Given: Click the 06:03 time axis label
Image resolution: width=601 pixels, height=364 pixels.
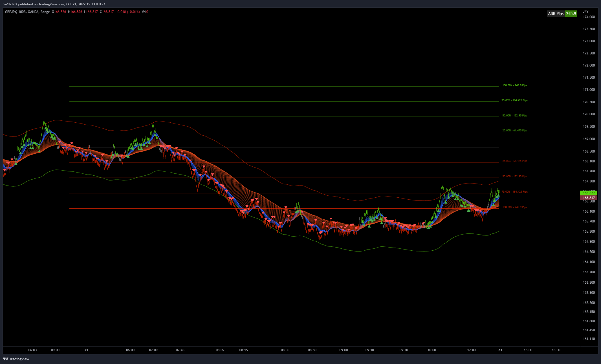Looking at the screenshot, I should pos(32,350).
